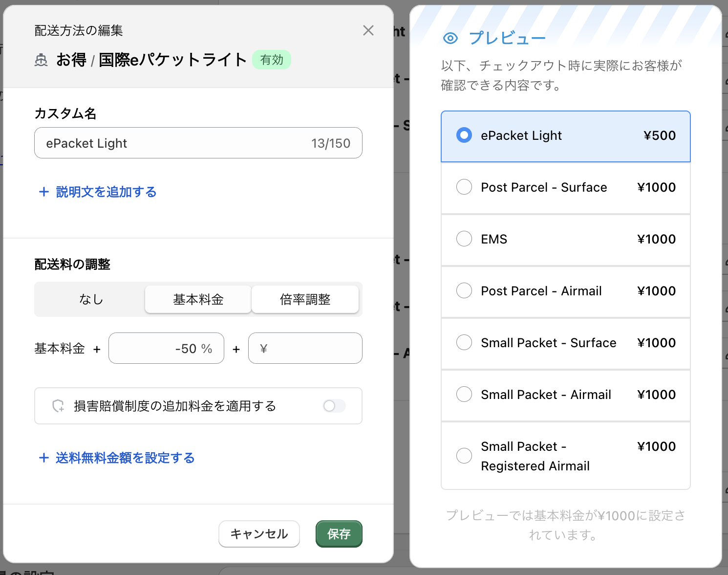Switch to the なし adjustment mode
This screenshot has width=728, height=575.
click(x=90, y=299)
